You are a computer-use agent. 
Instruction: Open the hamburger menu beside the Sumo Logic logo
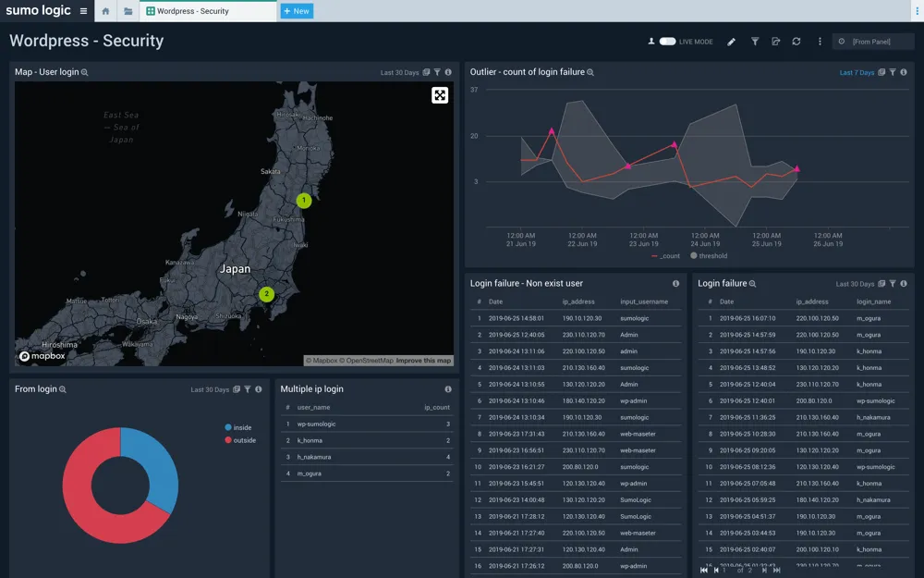[83, 10]
